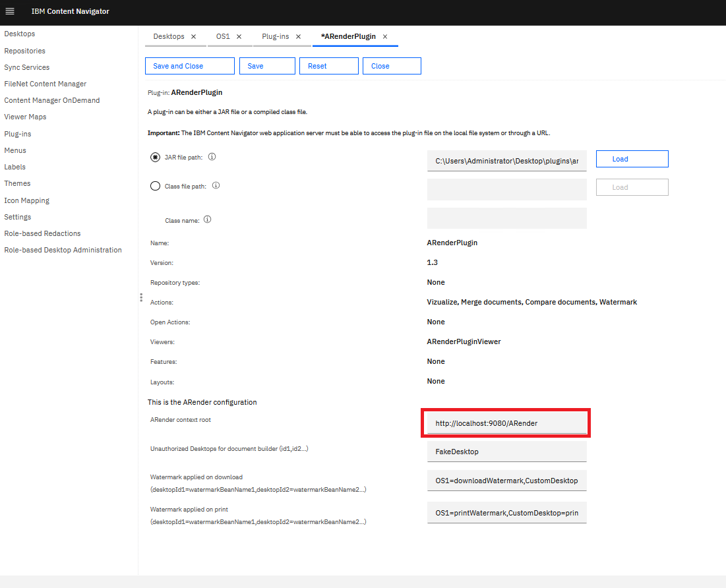Click the sidebar splitter drag handle
726x588 pixels.
[140, 298]
